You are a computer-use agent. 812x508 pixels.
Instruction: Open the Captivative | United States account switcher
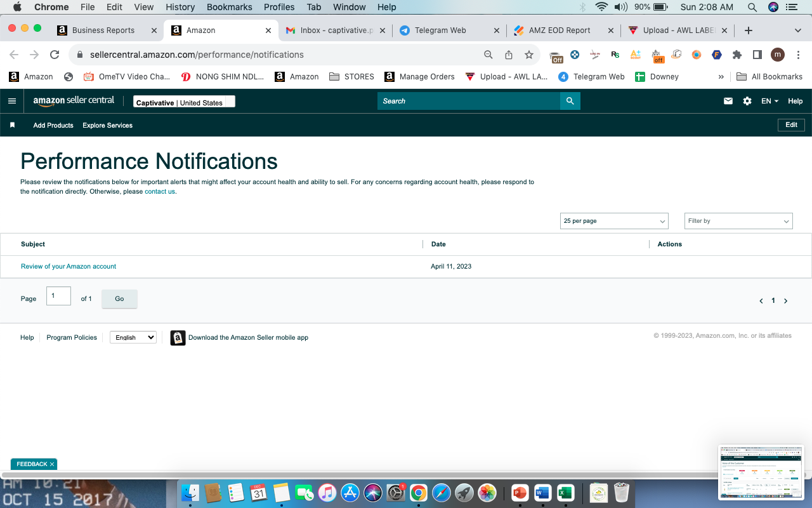(x=184, y=102)
